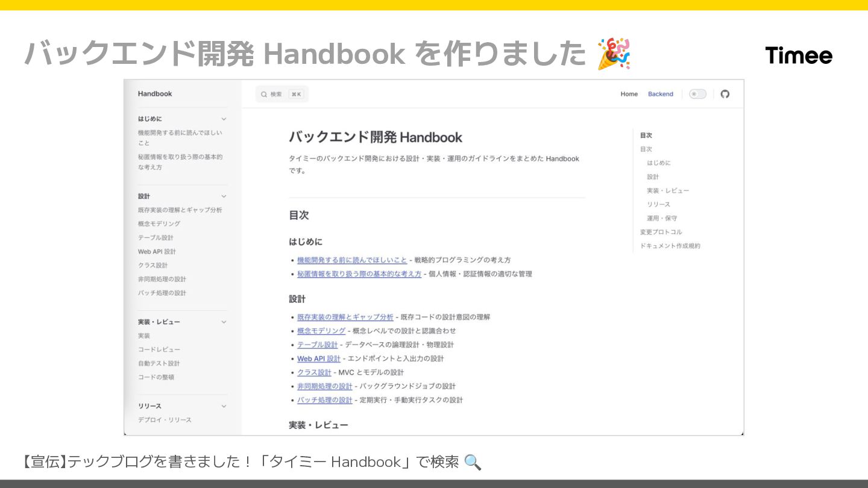Screen dimensions: 868x488
Task: Open sidebar 自動テスト設計 page
Action: [x=159, y=364]
